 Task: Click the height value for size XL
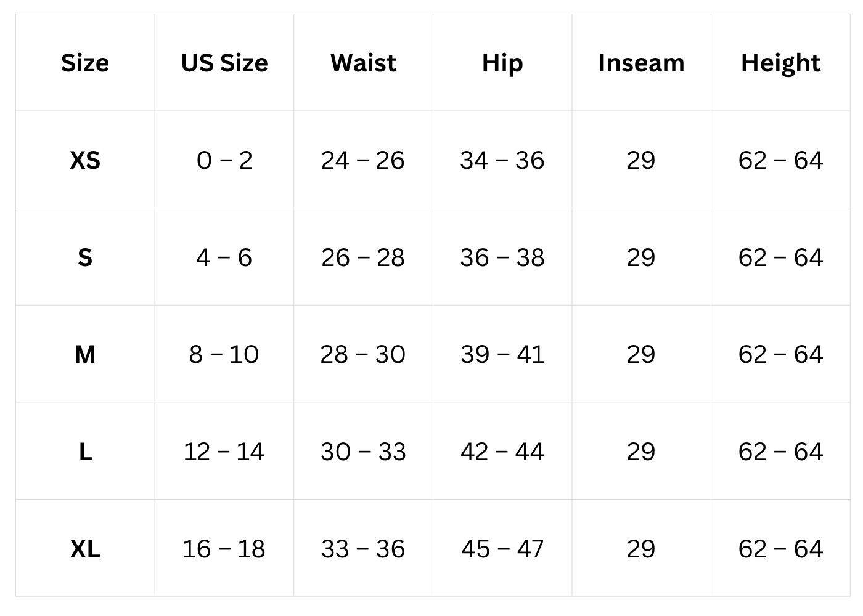point(780,549)
